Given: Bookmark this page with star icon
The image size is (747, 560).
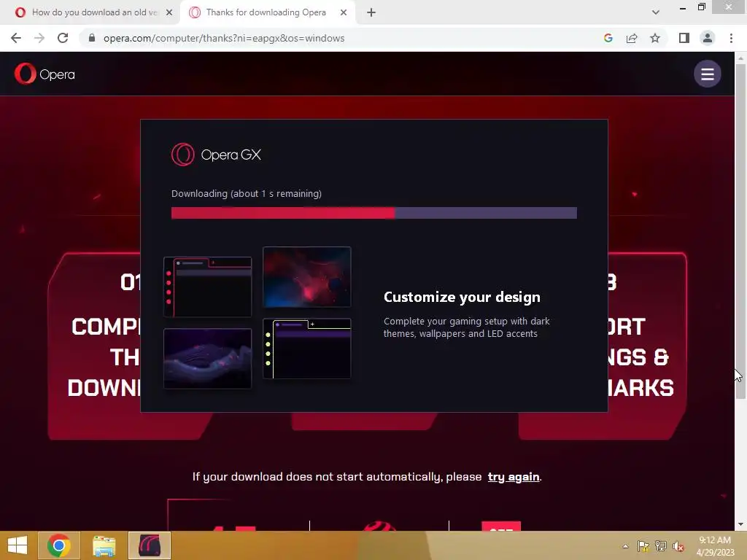Looking at the screenshot, I should [655, 38].
